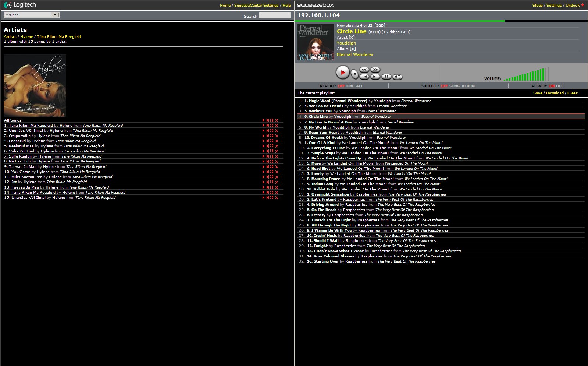Remove Otuparadiis using its red X icon
The image size is (588, 366).
(x=277, y=136)
